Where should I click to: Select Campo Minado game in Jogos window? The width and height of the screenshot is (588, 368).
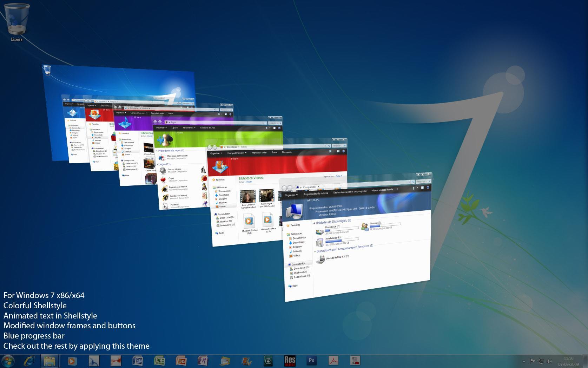point(174,171)
